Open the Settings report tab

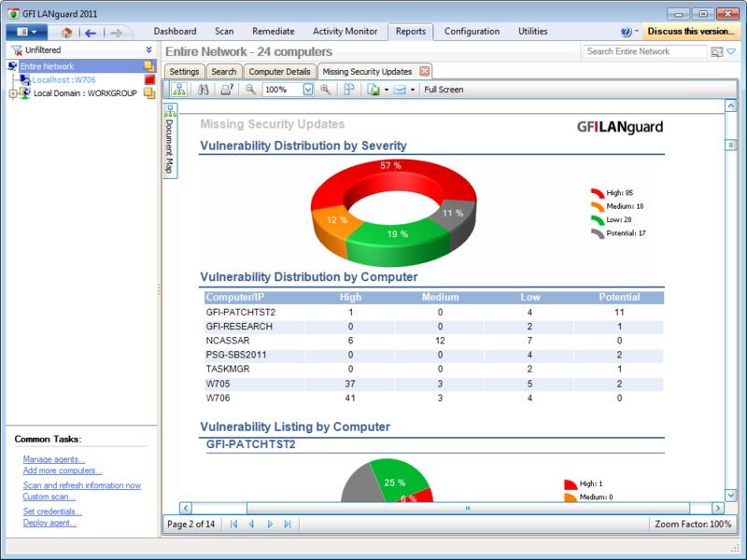184,72
